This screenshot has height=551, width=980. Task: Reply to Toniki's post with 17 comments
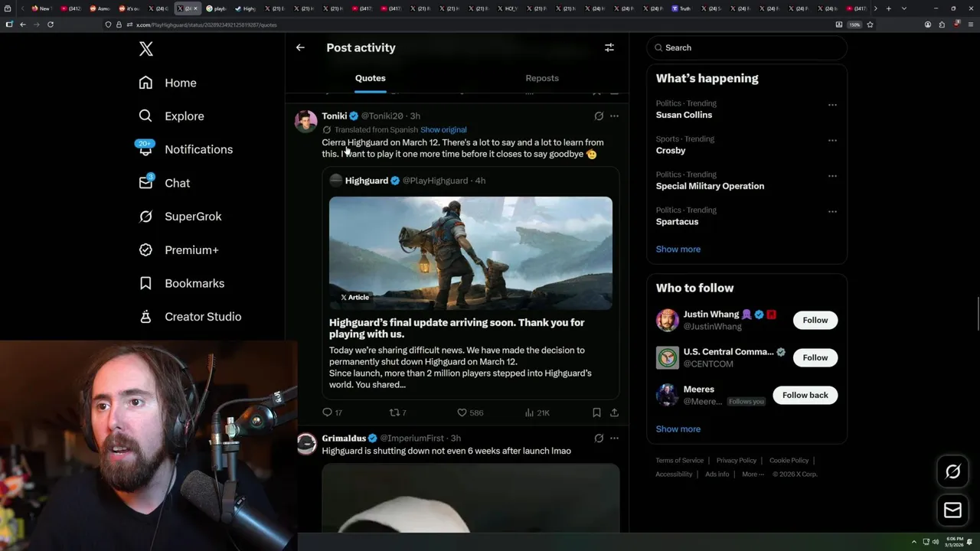332,412
